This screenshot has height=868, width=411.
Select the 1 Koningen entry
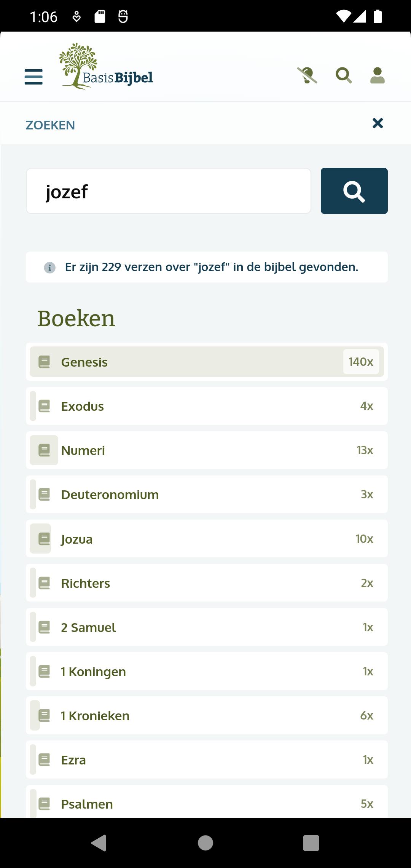pos(207,671)
